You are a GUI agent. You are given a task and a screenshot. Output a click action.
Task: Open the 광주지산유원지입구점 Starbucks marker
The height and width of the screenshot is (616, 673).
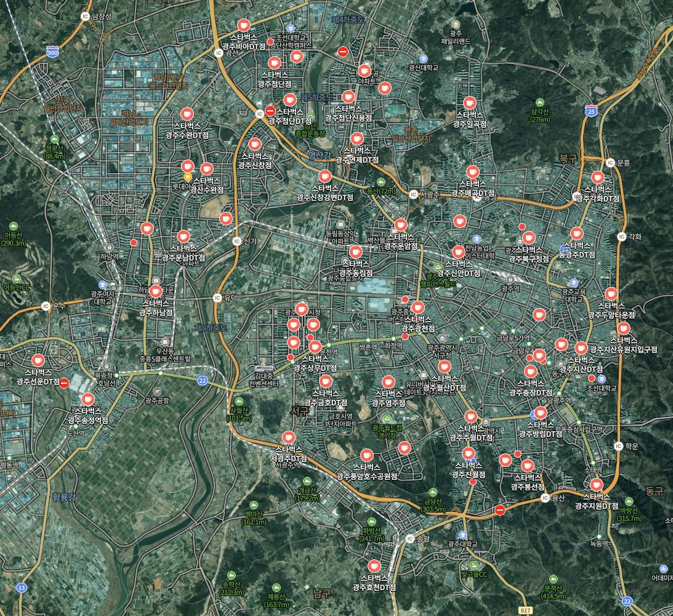623,329
